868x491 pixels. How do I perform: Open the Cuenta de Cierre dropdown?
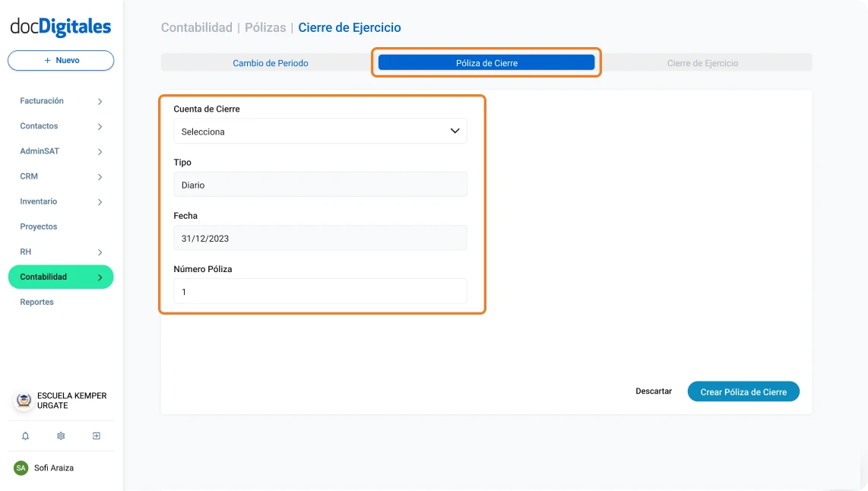320,131
